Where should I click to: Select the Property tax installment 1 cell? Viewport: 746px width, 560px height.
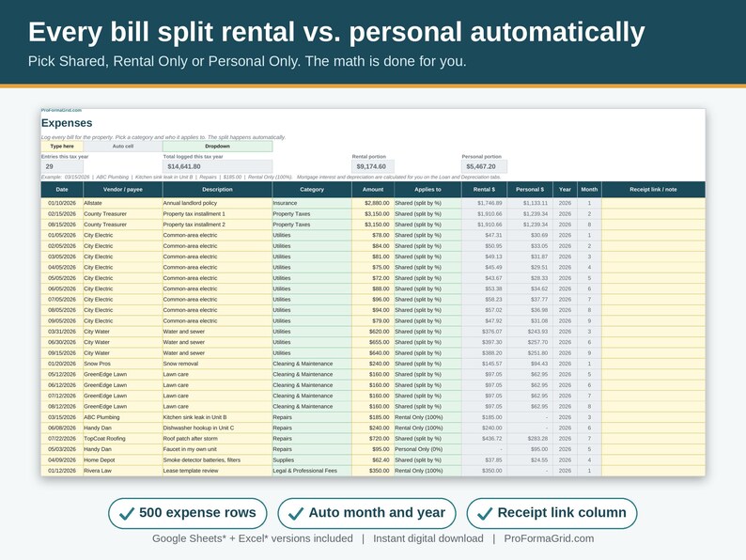(217, 214)
